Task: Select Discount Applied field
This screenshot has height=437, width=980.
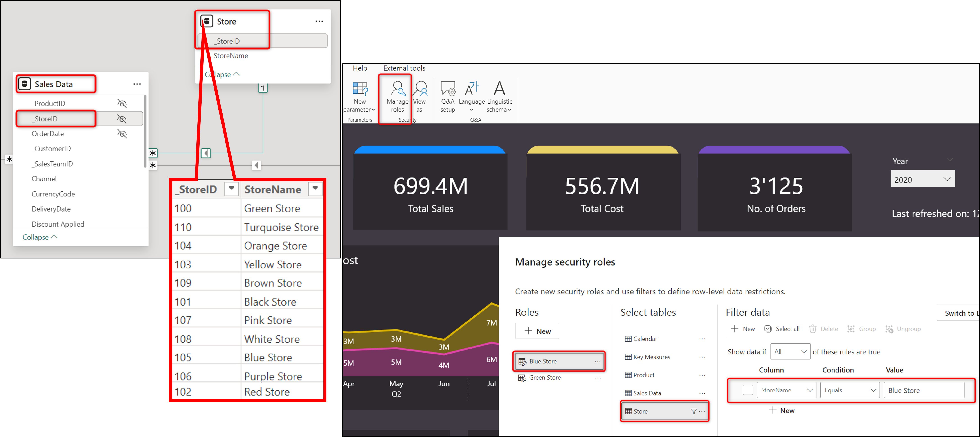Action: click(58, 224)
